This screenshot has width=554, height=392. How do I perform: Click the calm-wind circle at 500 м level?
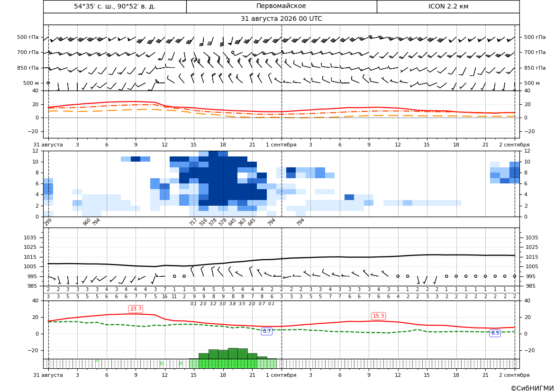tap(48, 83)
